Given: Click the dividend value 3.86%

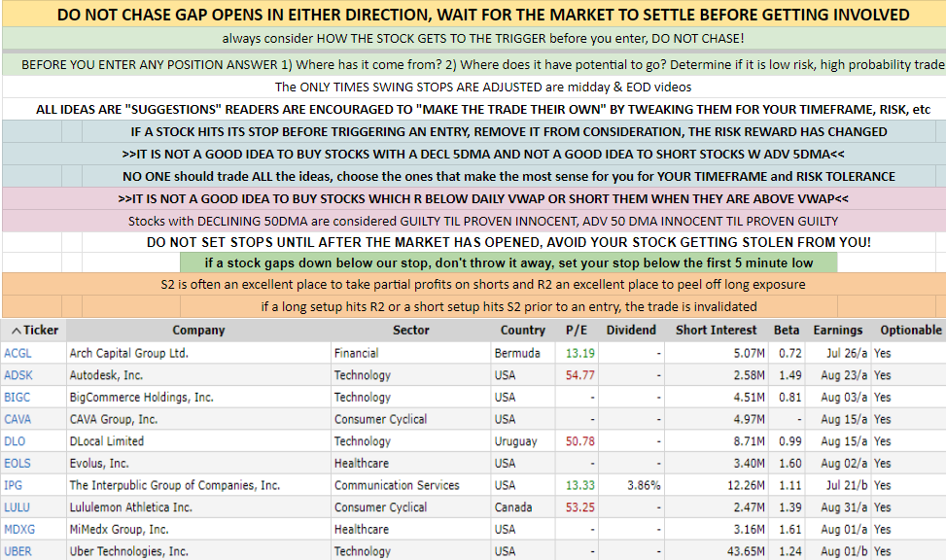Looking at the screenshot, I should [x=644, y=485].
